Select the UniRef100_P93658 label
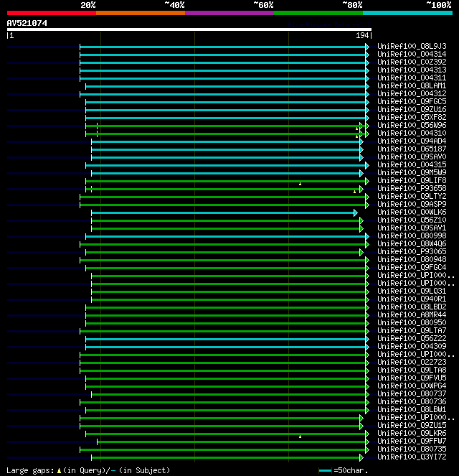 (412, 188)
